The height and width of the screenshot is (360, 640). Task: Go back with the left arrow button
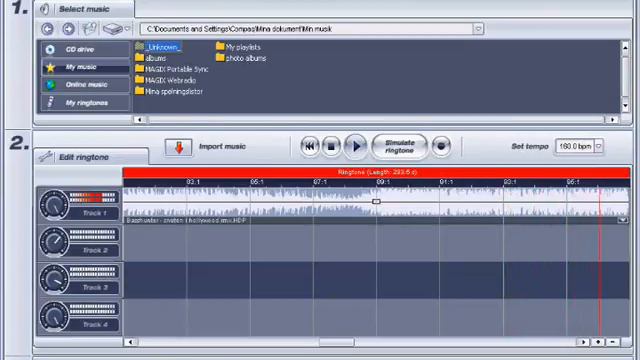(47, 29)
